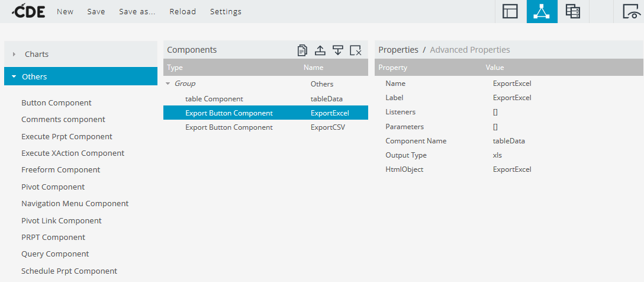This screenshot has height=282, width=644.
Task: Switch to the Components panel icon
Action: [x=542, y=11]
